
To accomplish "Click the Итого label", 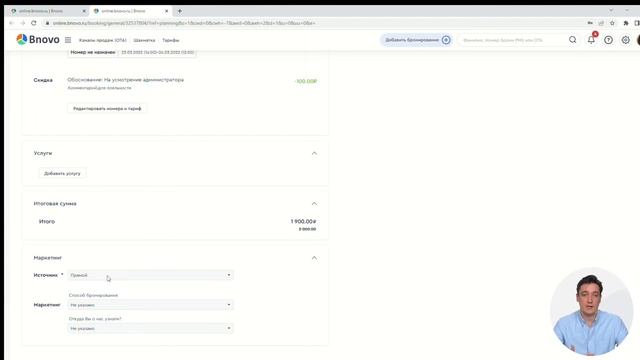I will (x=47, y=221).
